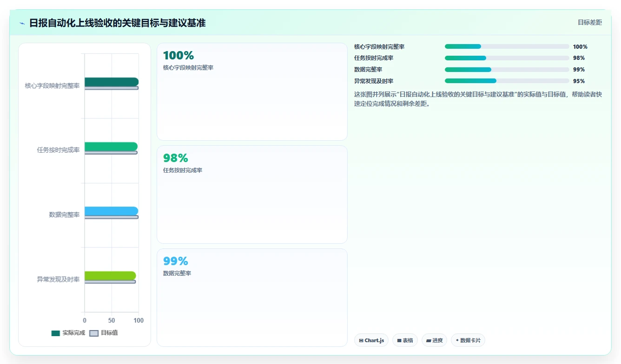Click the 异常发现及时率 progress bar
This screenshot has height=364, width=621.
507,81
